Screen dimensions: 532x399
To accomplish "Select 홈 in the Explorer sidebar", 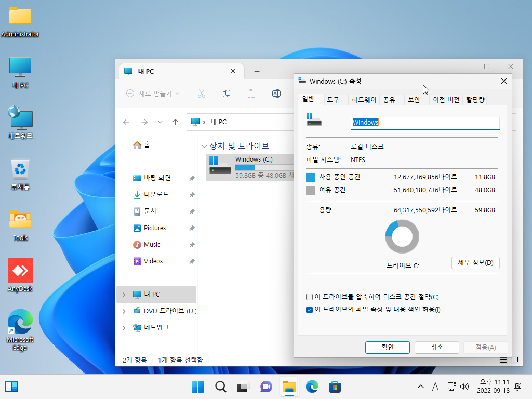I will (141, 145).
